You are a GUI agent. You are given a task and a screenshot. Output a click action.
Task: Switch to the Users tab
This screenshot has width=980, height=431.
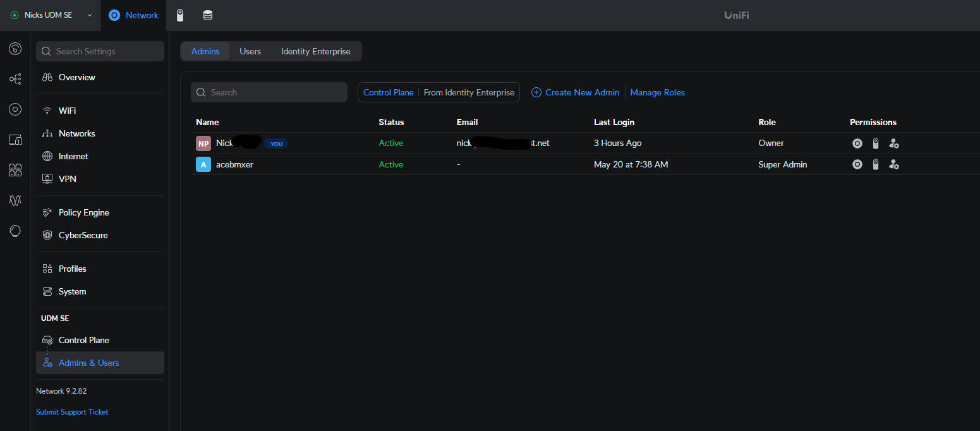pos(250,51)
